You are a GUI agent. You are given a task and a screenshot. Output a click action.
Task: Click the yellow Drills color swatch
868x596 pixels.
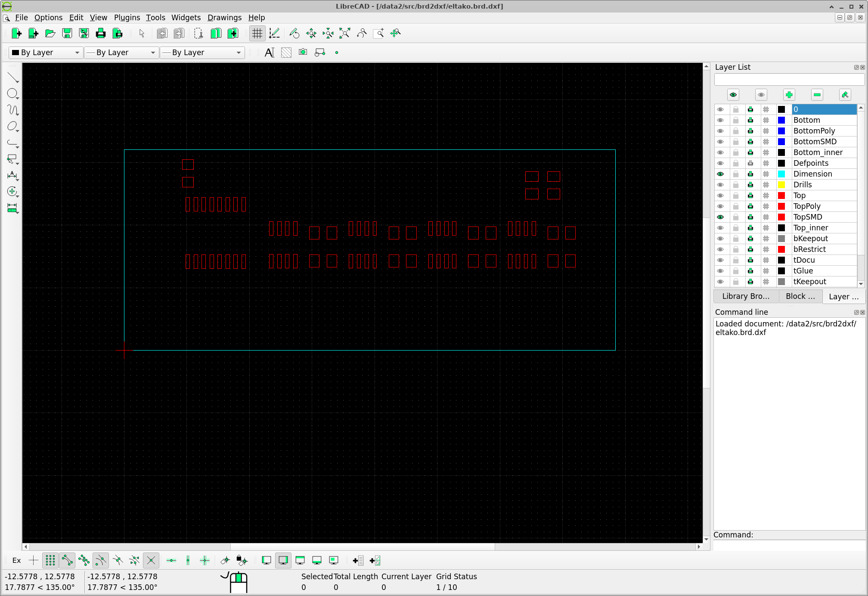[x=781, y=185]
